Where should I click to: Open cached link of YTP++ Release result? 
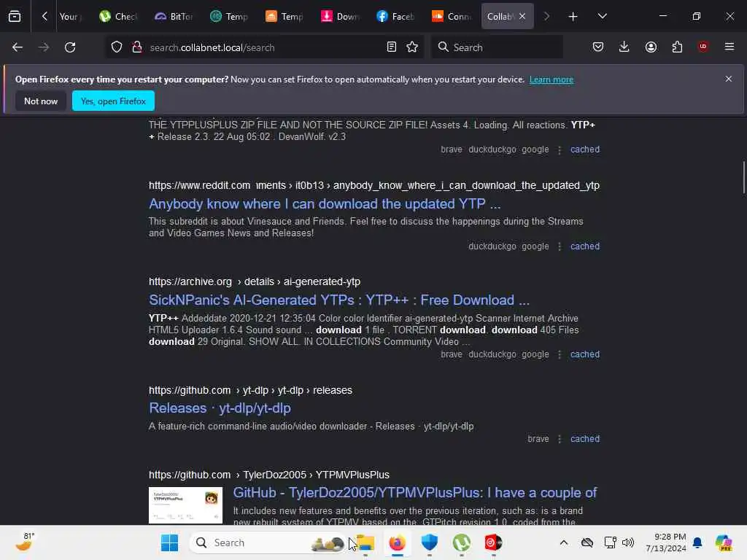tap(584, 149)
